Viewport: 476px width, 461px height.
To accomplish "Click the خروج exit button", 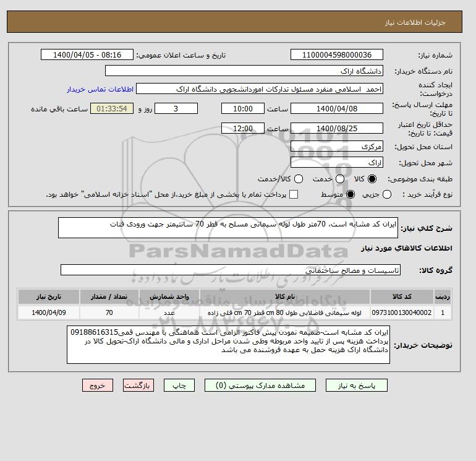I will click(x=98, y=386).
